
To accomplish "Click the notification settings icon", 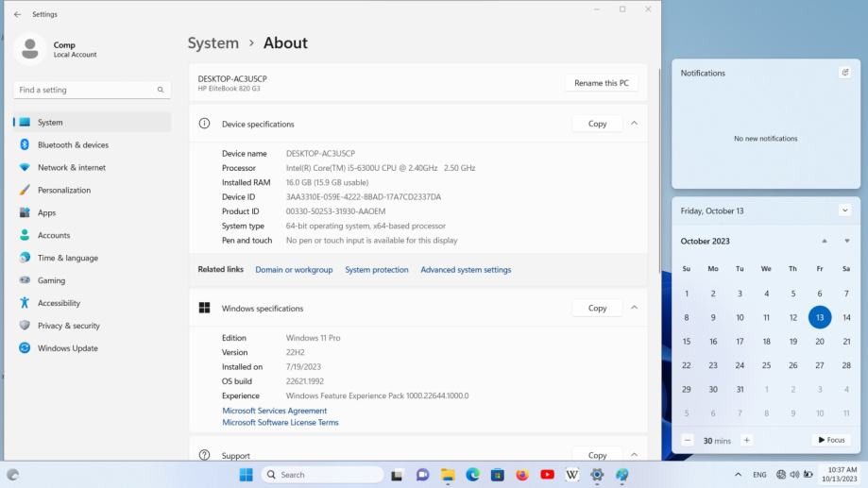I will click(844, 73).
